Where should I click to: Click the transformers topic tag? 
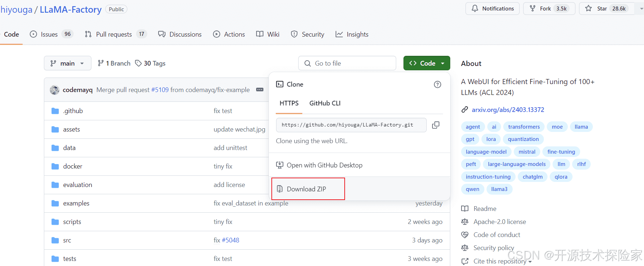tap(524, 127)
